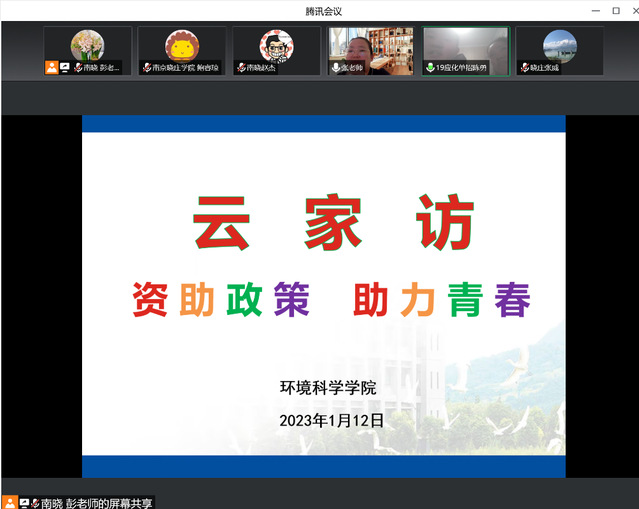Click the 云家访 title on shared slide

point(333,223)
